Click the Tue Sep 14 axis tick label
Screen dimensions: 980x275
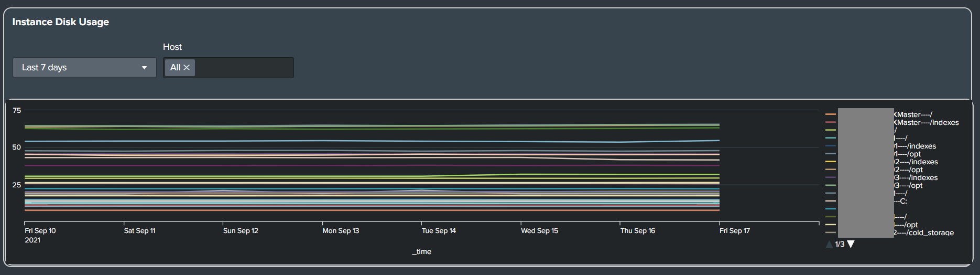click(439, 230)
